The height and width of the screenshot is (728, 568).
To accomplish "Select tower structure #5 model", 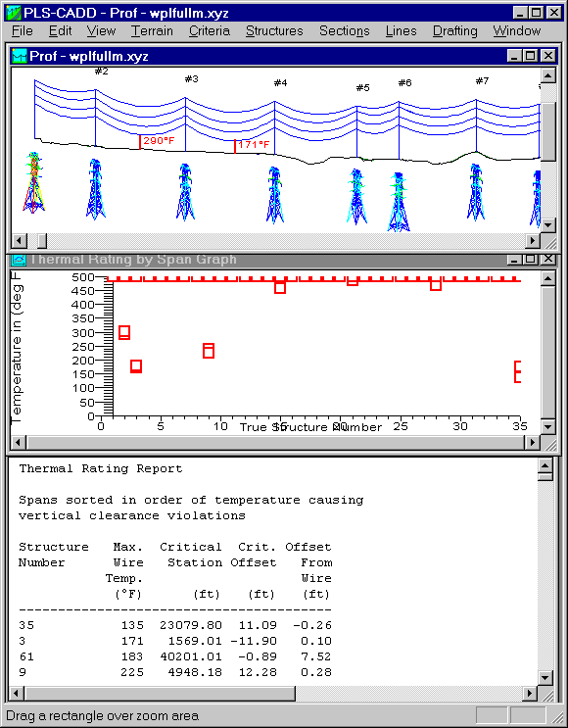I will (356, 197).
